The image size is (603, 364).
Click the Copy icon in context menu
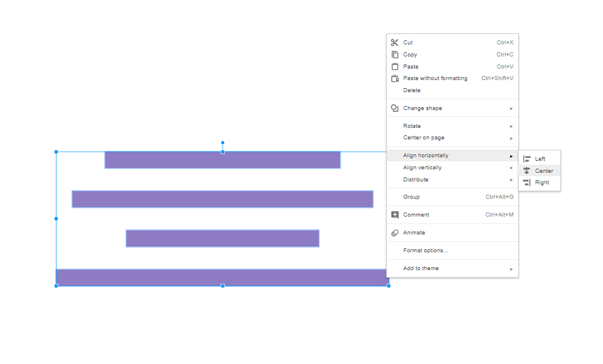tap(395, 55)
